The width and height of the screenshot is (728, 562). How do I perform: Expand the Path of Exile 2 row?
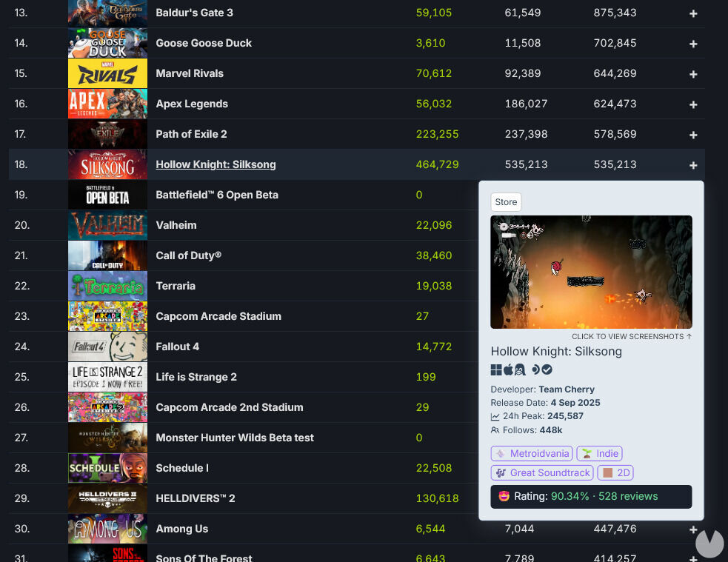point(693,135)
